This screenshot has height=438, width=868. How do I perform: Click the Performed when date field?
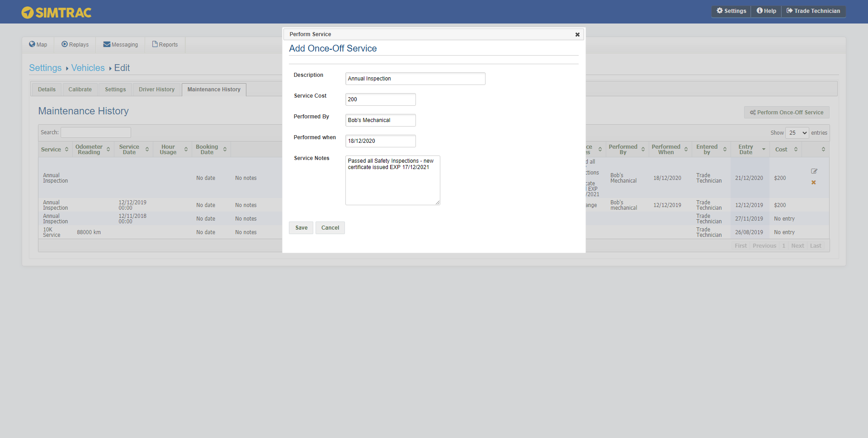coord(381,141)
